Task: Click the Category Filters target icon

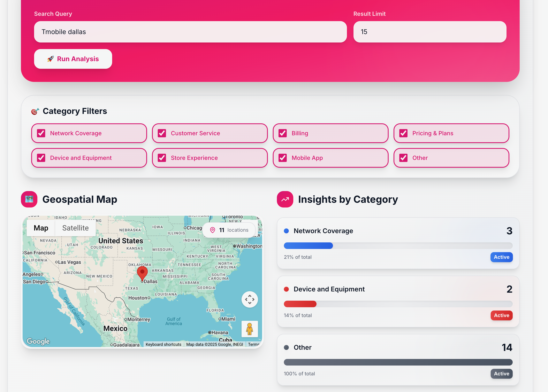Action: click(35, 111)
